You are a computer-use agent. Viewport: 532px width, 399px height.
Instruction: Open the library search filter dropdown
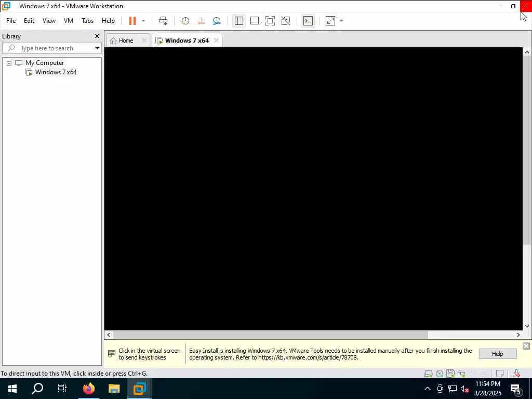(x=97, y=48)
